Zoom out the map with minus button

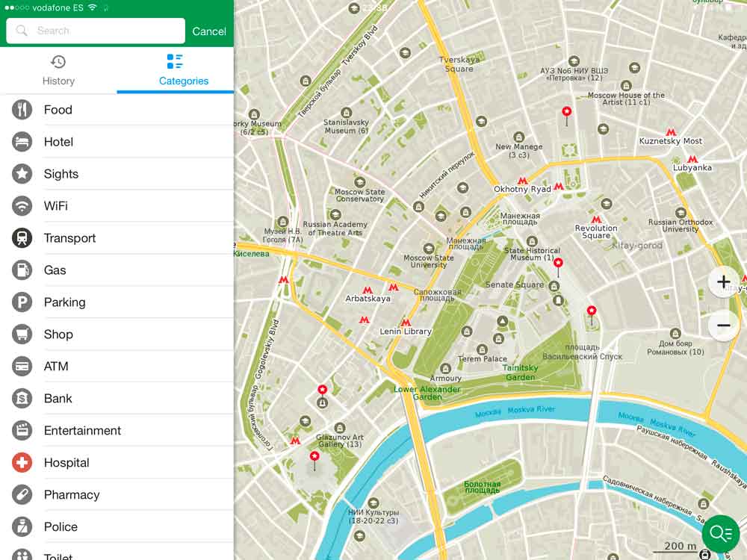tap(724, 326)
